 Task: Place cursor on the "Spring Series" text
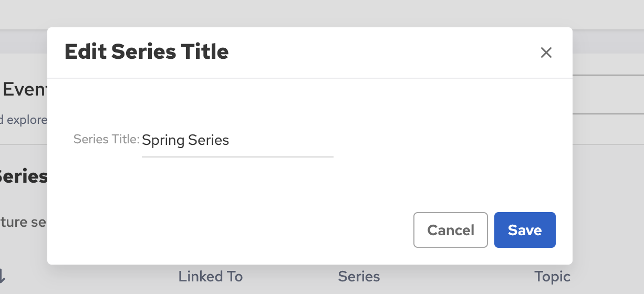185,140
